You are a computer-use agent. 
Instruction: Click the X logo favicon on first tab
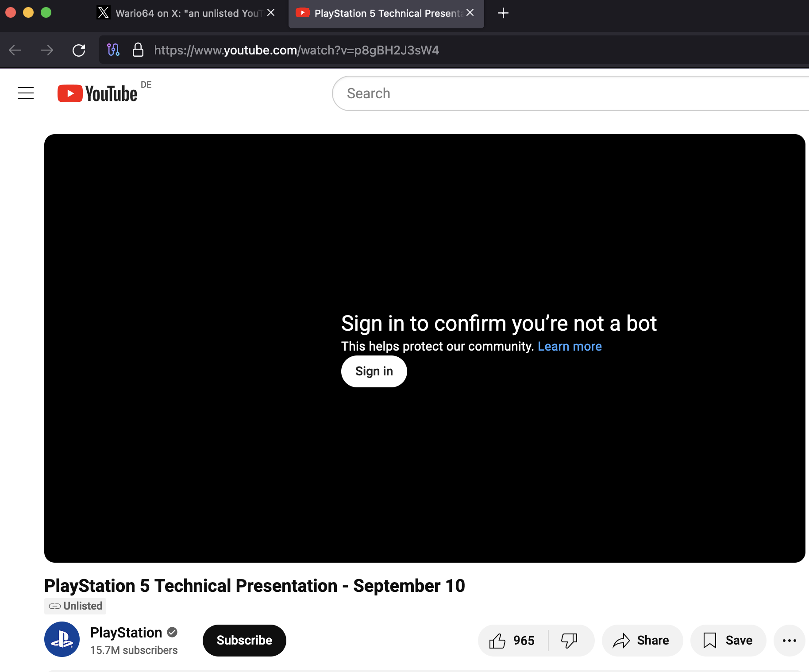[x=103, y=13]
